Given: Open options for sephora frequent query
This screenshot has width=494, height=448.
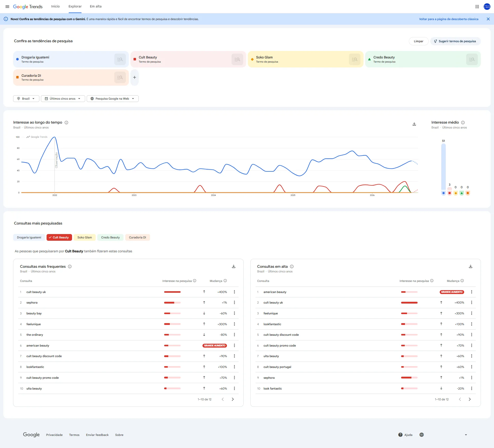Looking at the screenshot, I should (234, 302).
